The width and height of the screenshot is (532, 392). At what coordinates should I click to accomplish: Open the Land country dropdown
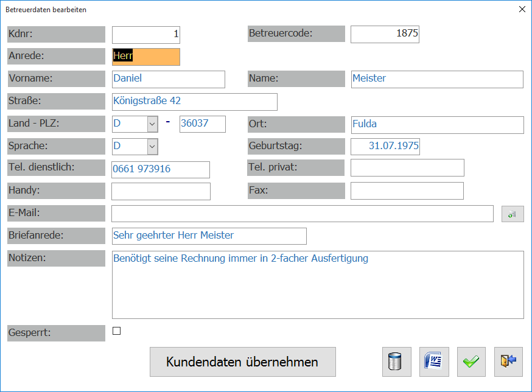click(x=152, y=124)
